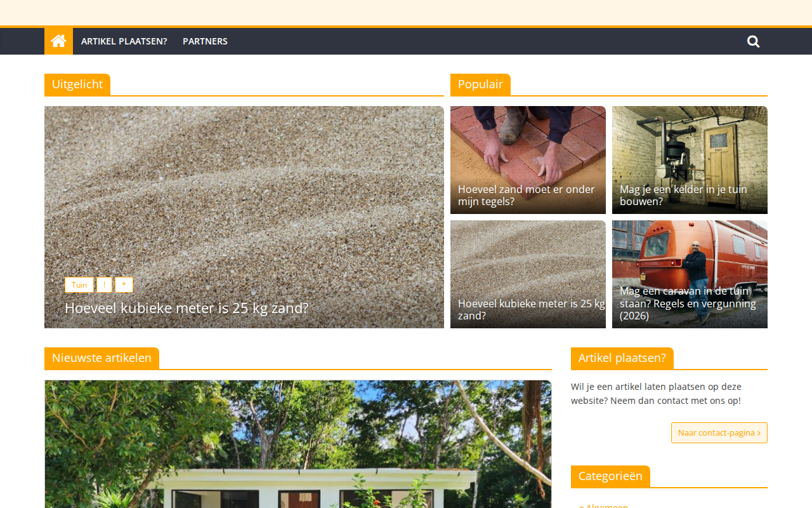Open popular article Hoeveel kubieke meter is 25 kg zand?

[532, 310]
